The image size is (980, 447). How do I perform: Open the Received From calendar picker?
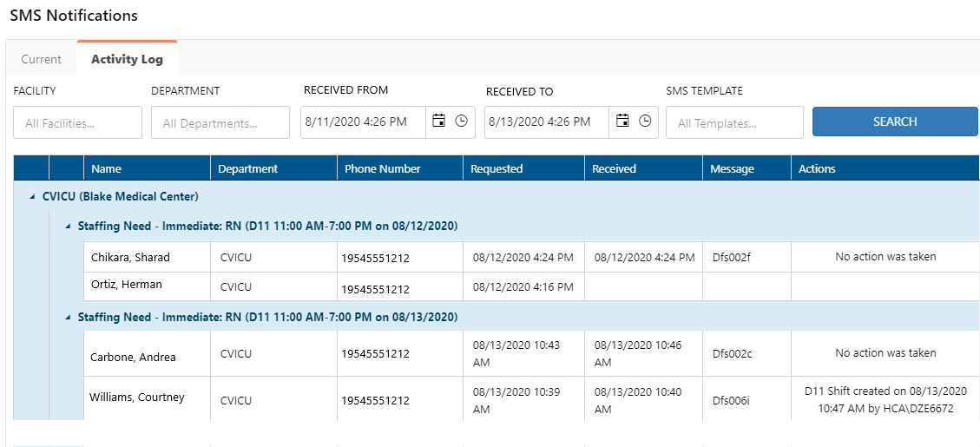439,122
